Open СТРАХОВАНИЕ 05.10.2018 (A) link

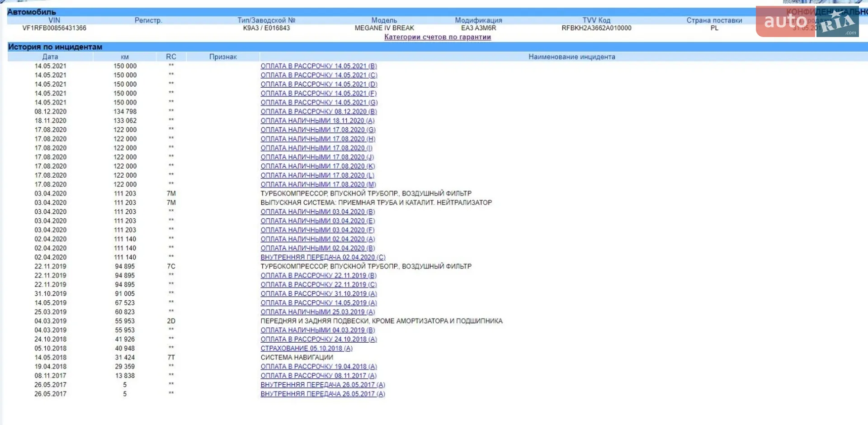click(307, 349)
